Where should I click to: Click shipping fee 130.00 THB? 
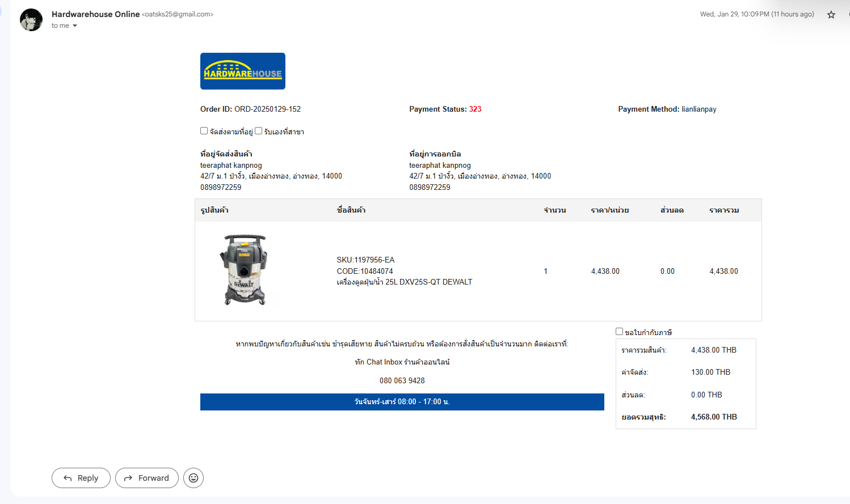(710, 372)
